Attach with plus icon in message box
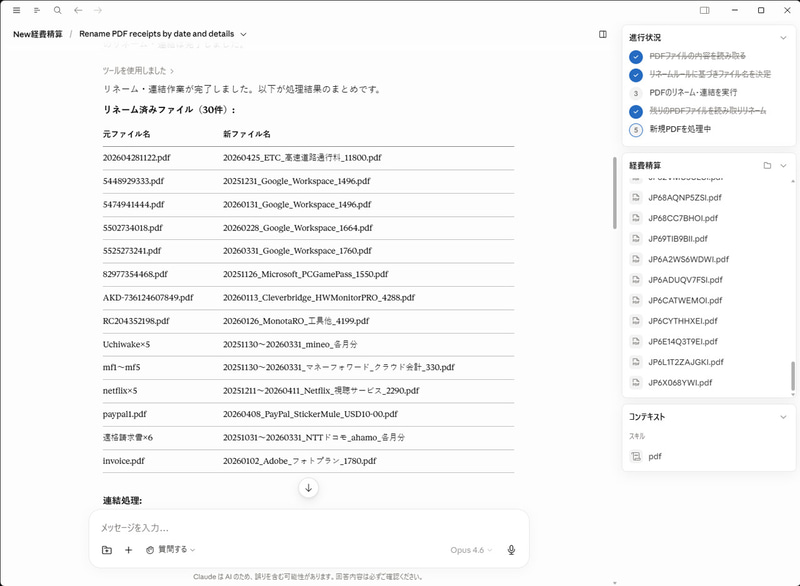The width and height of the screenshot is (800, 586). pyautogui.click(x=129, y=550)
